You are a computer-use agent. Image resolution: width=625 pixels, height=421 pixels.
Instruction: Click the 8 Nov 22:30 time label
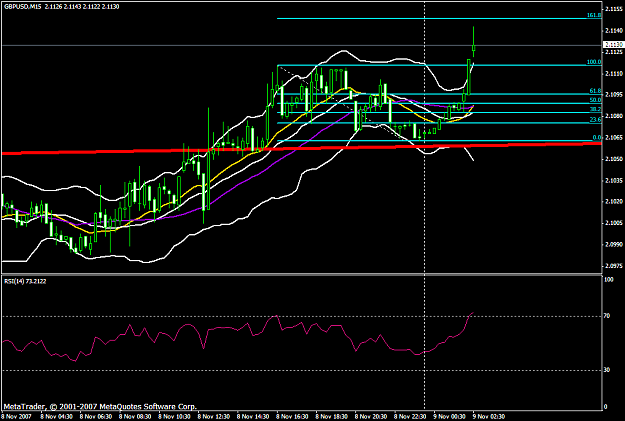[411, 417]
